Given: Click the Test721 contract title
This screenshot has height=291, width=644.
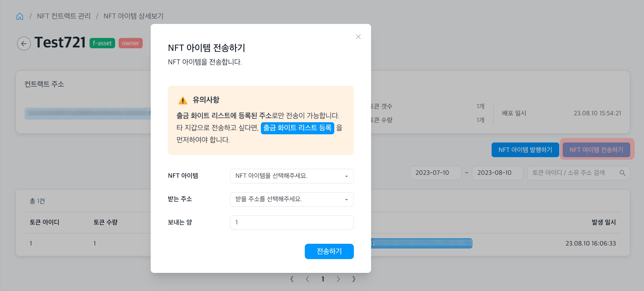Looking at the screenshot, I should click(60, 42).
